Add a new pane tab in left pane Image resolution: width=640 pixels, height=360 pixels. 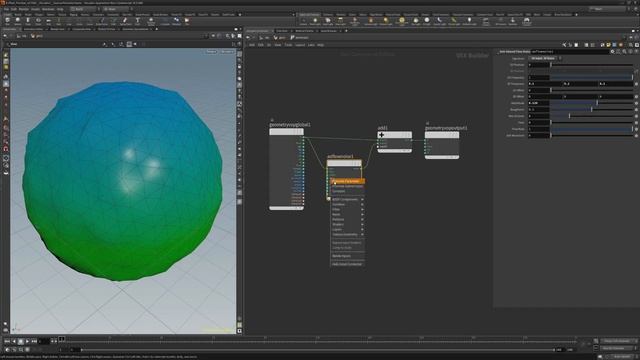coord(157,29)
